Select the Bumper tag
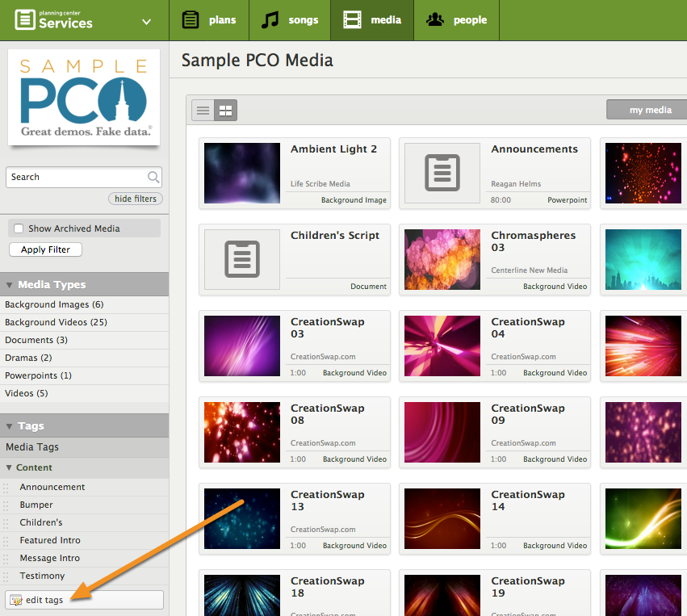The height and width of the screenshot is (616, 687). [36, 505]
